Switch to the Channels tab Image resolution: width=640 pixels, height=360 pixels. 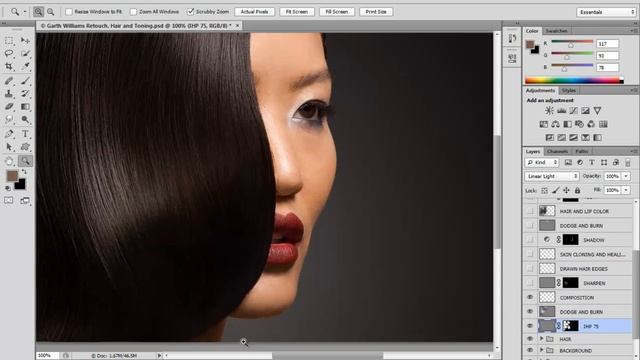click(x=557, y=151)
